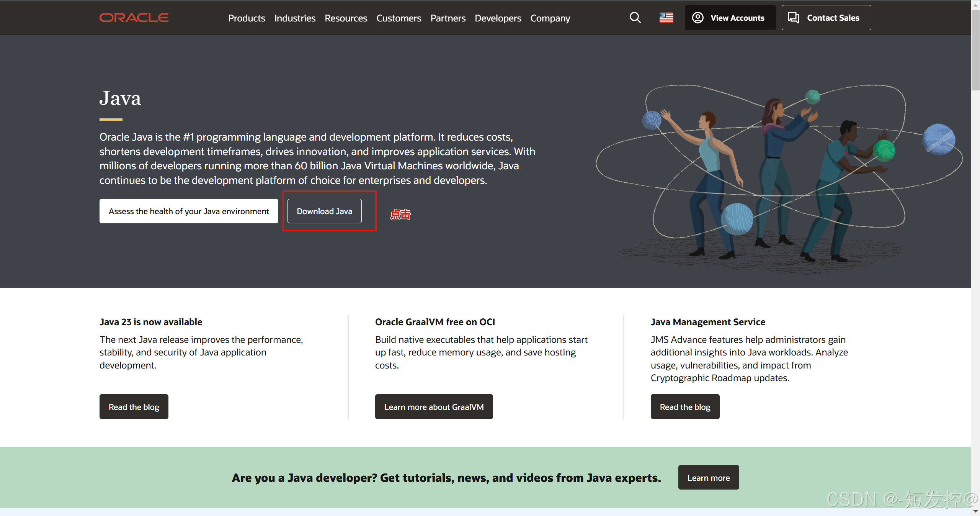Click the Java page title
The image size is (980, 516).
(120, 98)
